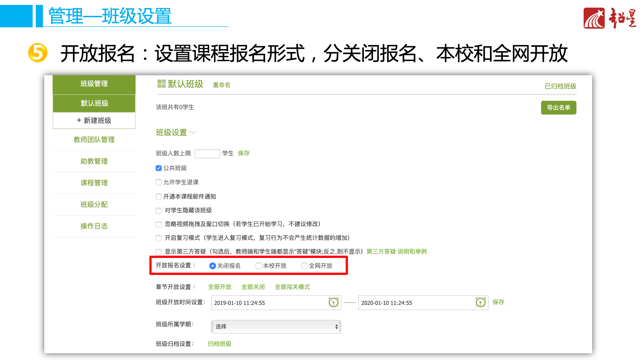Collapse the 班级设置 chevron
The height and width of the screenshot is (360, 644).
tap(193, 132)
